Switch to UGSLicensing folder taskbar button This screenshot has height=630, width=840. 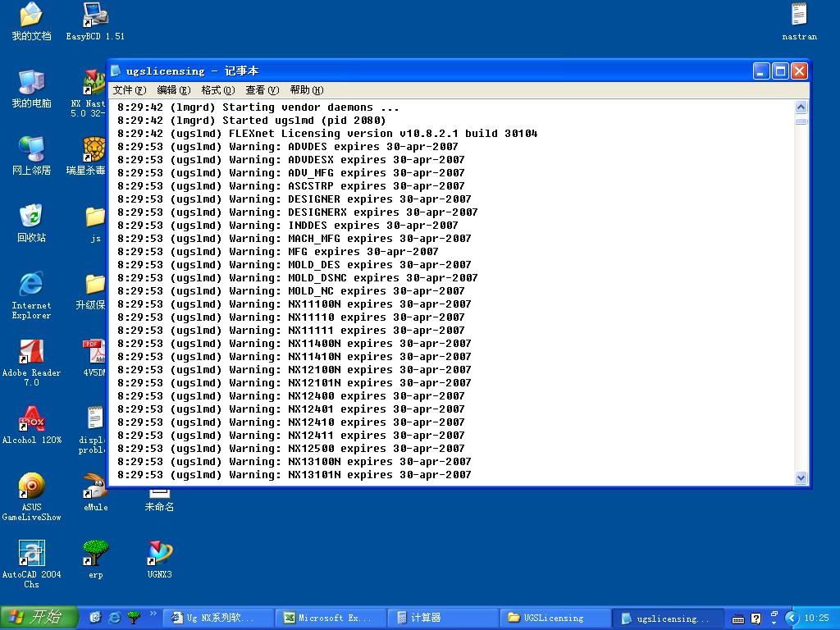coord(555,618)
